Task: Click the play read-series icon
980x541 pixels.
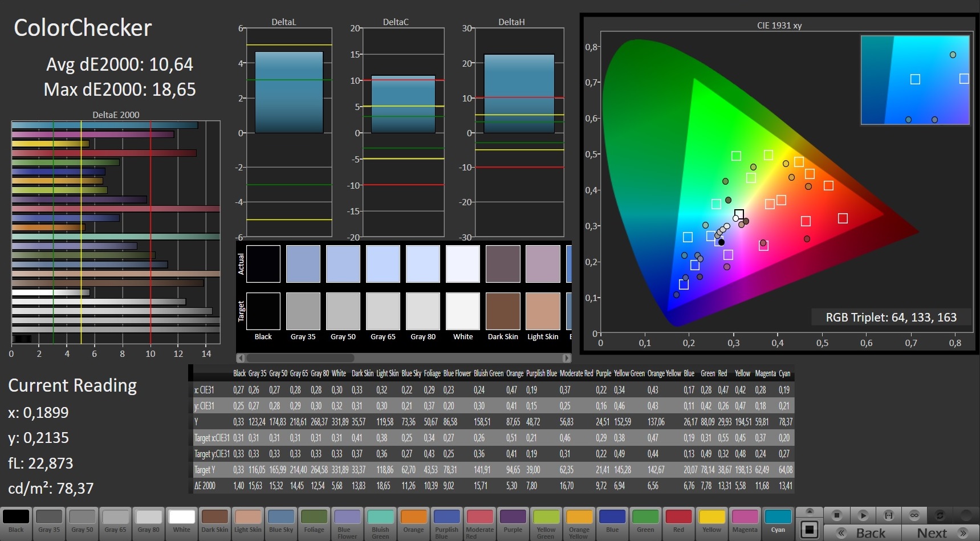Action: click(x=863, y=515)
